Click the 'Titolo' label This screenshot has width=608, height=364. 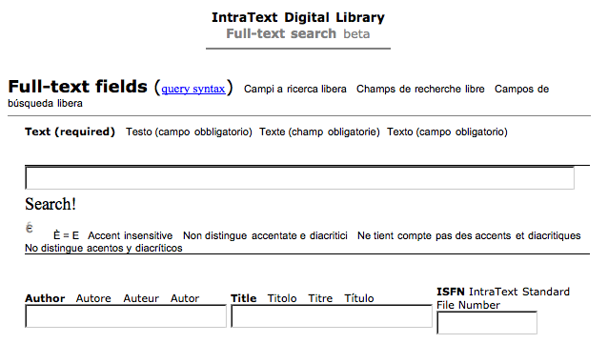click(282, 298)
